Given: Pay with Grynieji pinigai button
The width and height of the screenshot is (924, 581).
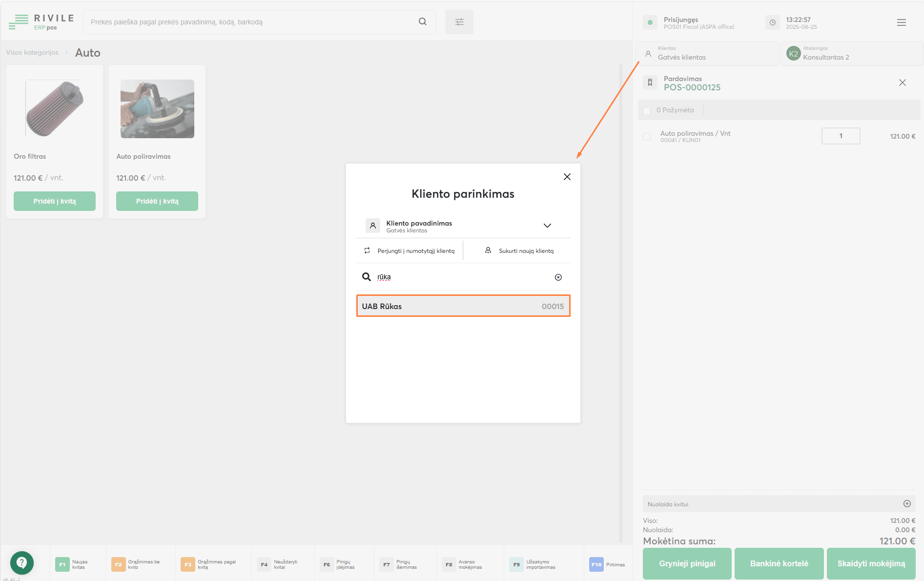Looking at the screenshot, I should [x=687, y=563].
